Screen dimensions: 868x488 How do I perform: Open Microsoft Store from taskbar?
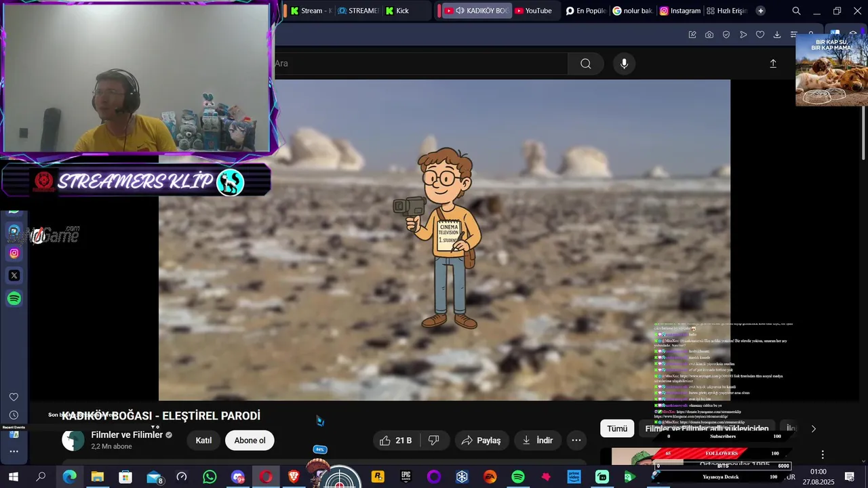coord(125,477)
